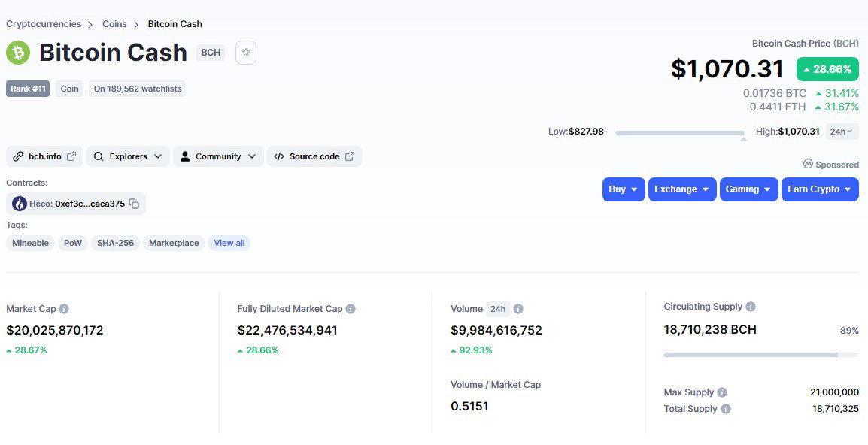Click total supply value 18,710,325

coord(836,409)
